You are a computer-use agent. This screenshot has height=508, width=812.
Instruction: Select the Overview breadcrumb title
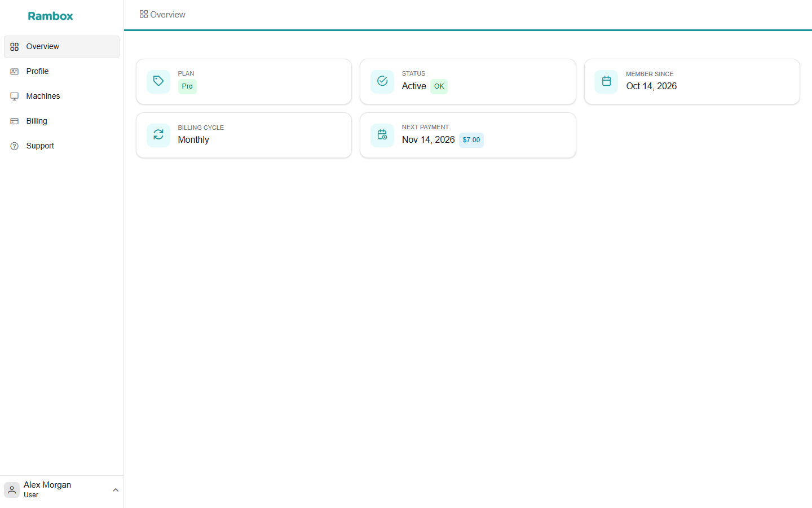[x=167, y=15]
